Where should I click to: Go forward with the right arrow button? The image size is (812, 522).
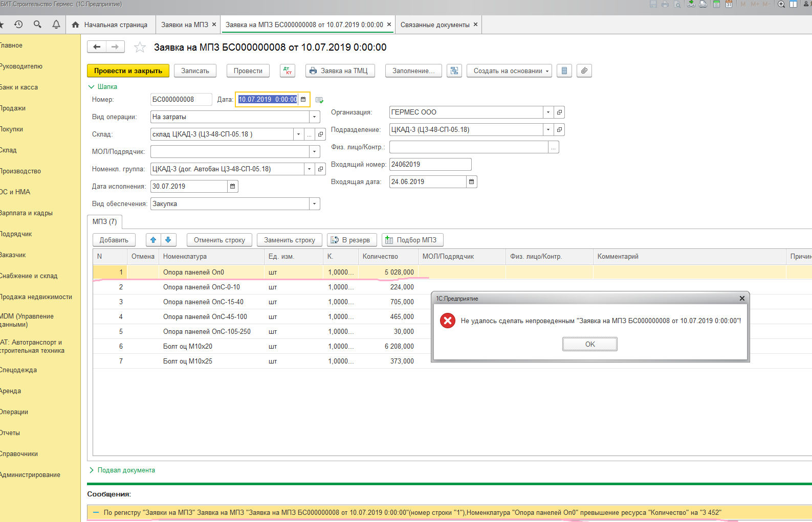point(115,47)
